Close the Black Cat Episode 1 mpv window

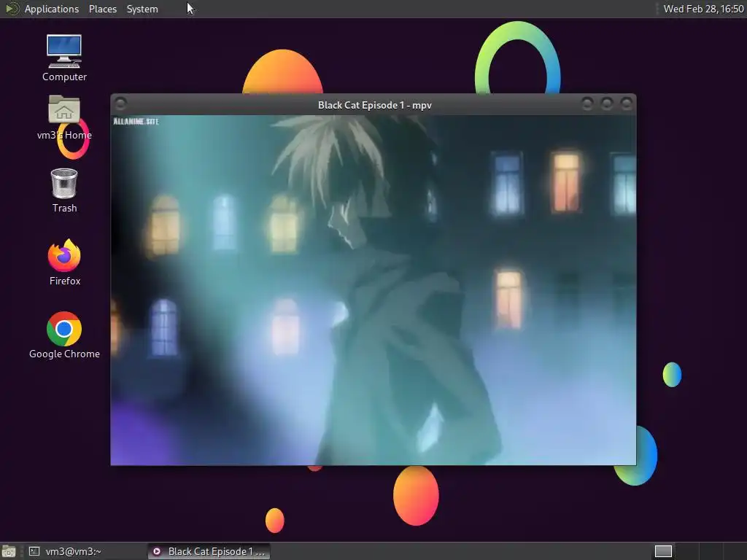627,104
